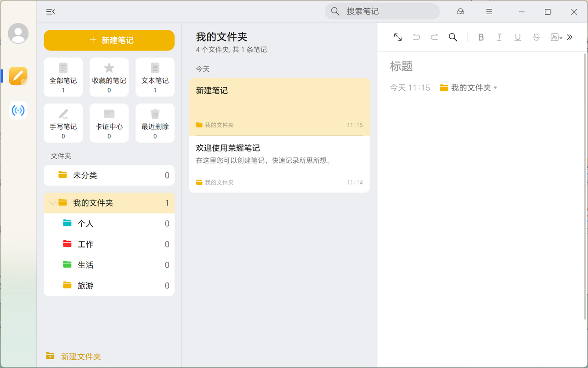588x368 pixels.
Task: Toggle fullscreen editor with the expand arrows icon
Action: coord(398,37)
